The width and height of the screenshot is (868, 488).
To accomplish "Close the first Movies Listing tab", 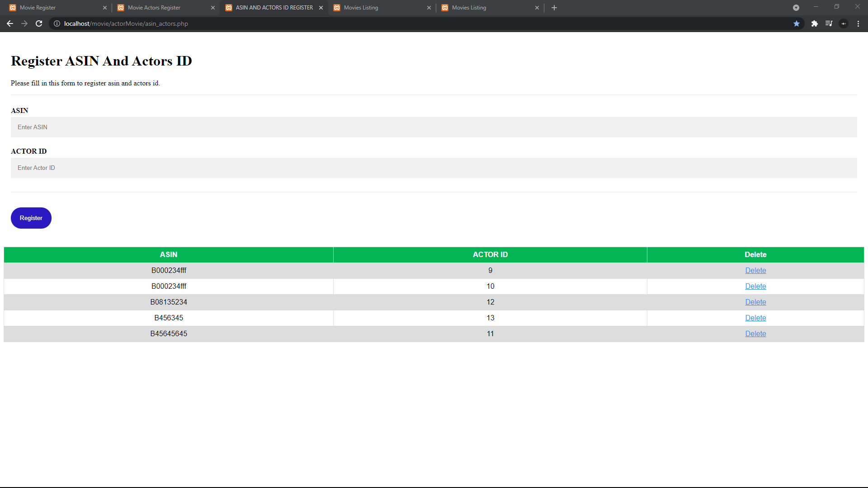I will click(429, 8).
